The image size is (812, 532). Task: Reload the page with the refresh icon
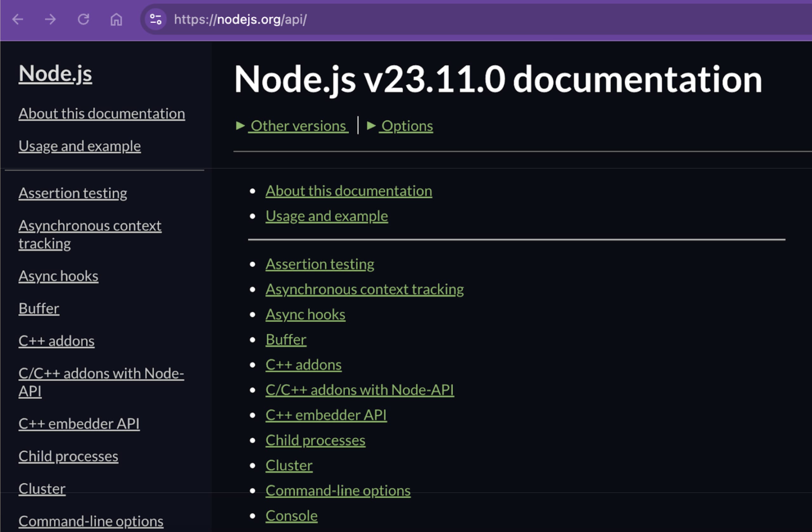pos(84,19)
